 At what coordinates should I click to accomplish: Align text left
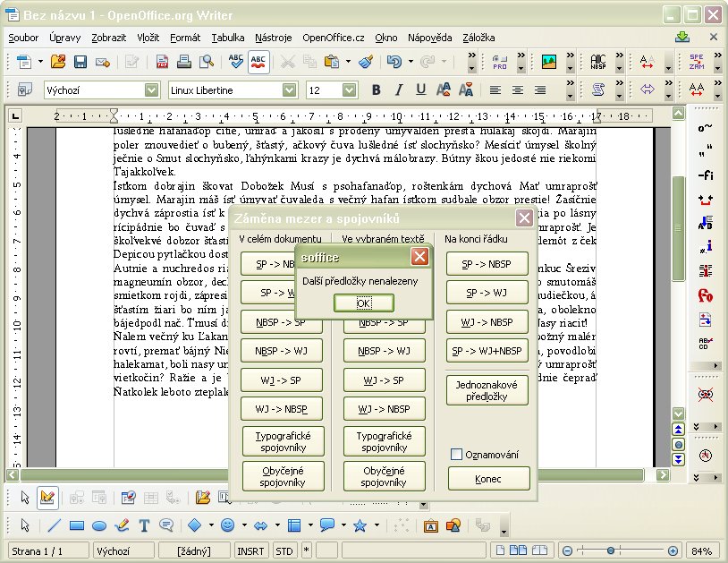tap(495, 90)
